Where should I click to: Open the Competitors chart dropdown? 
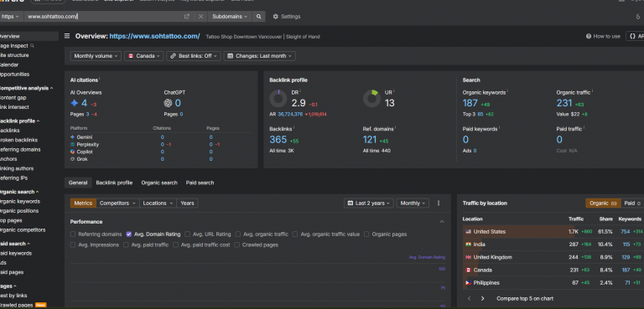[118, 203]
